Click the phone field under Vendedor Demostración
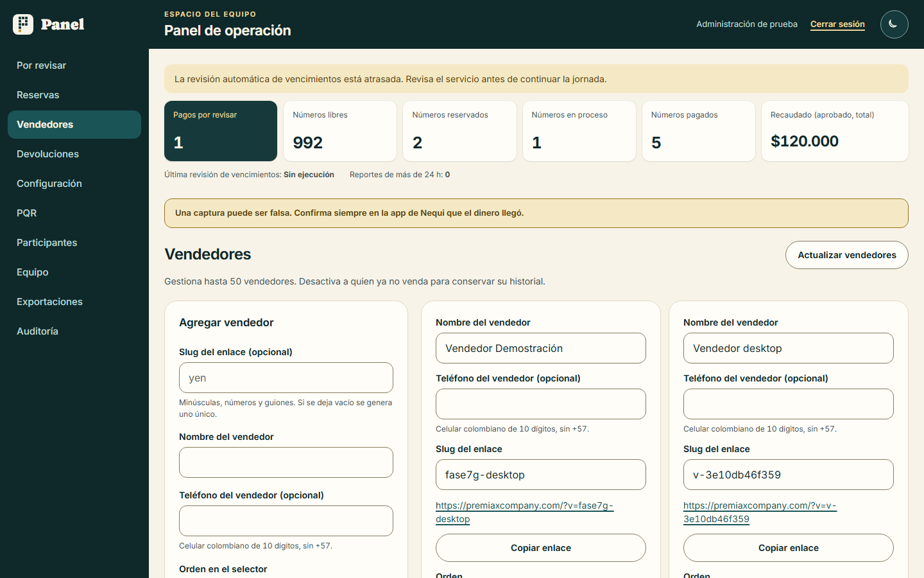The height and width of the screenshot is (578, 924). tap(541, 404)
